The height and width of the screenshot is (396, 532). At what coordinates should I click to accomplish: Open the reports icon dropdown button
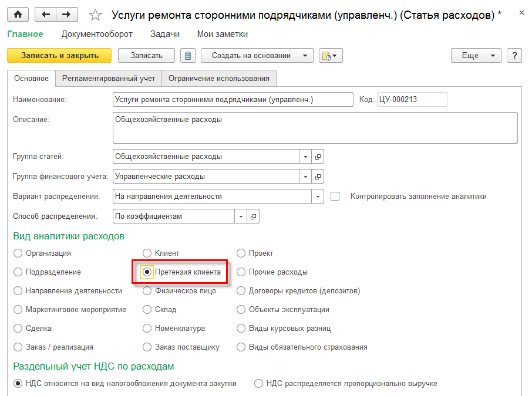tap(331, 56)
